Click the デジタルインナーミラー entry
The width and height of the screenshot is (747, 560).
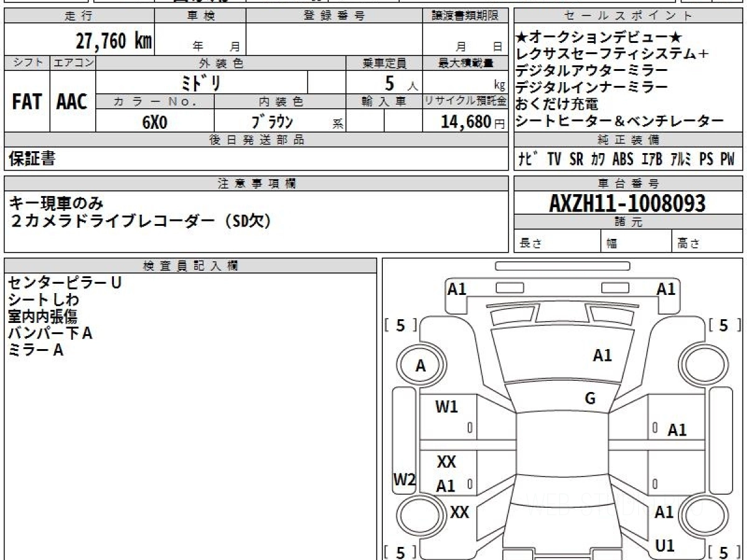(x=592, y=88)
